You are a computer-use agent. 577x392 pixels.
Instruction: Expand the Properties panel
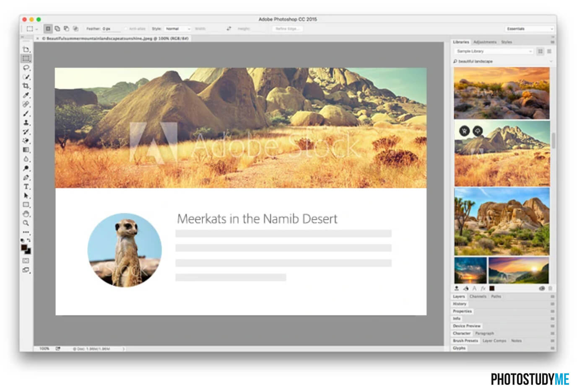click(x=462, y=312)
